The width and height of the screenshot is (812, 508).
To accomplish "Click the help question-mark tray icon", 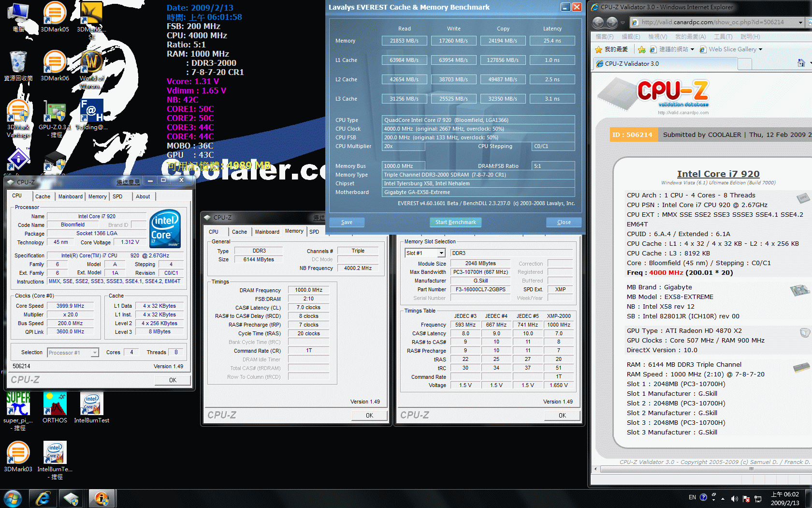I will click(703, 497).
